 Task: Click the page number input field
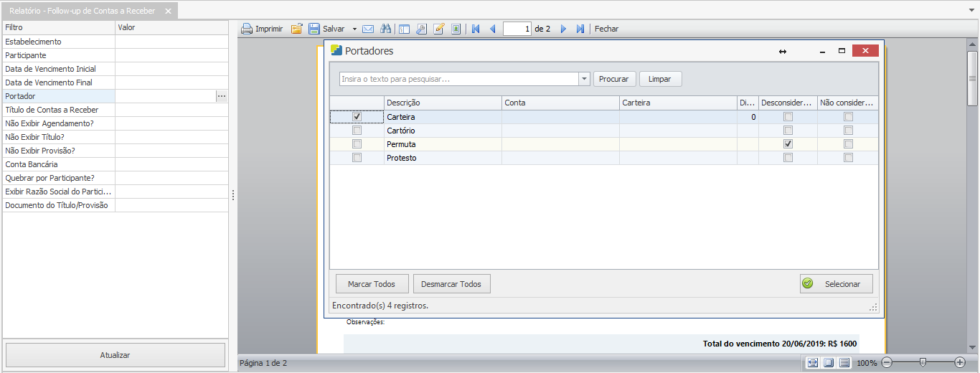point(517,29)
